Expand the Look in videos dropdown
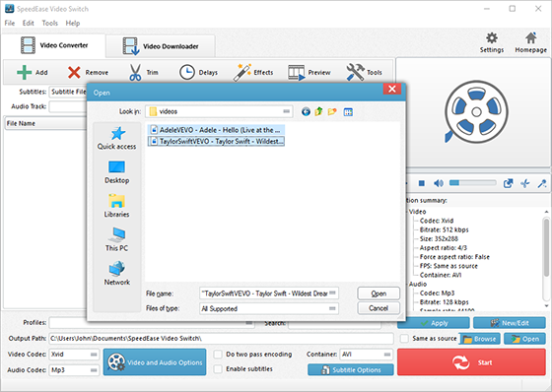This screenshot has height=392, width=552. tap(287, 111)
